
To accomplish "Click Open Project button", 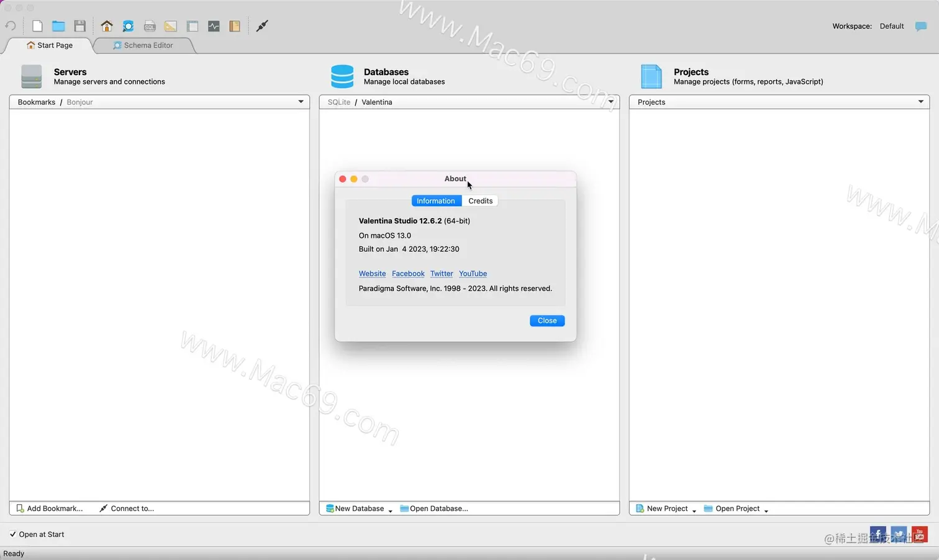I will [732, 508].
